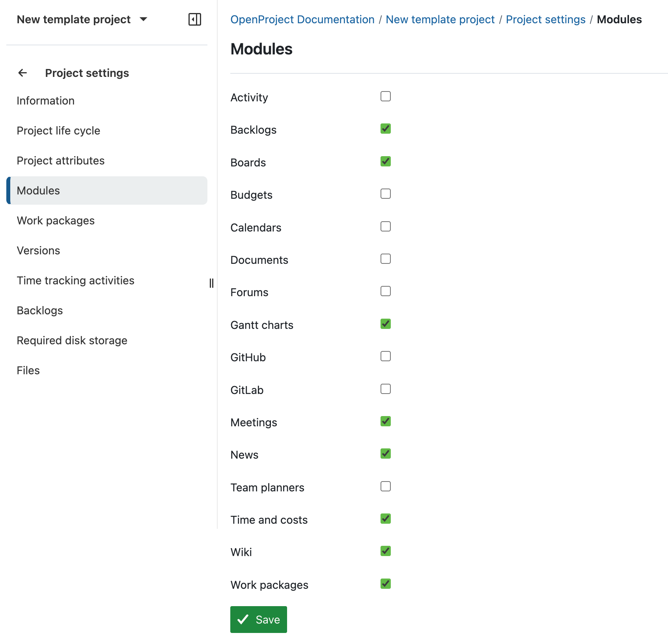Viewport: 668px width, 644px height.
Task: Click the checkmark icon inside the Save button
Action: (244, 619)
